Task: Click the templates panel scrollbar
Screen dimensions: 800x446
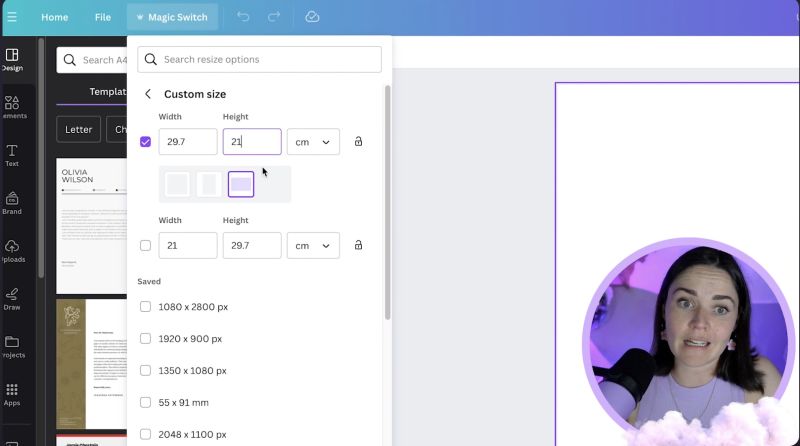Action: tap(41, 158)
